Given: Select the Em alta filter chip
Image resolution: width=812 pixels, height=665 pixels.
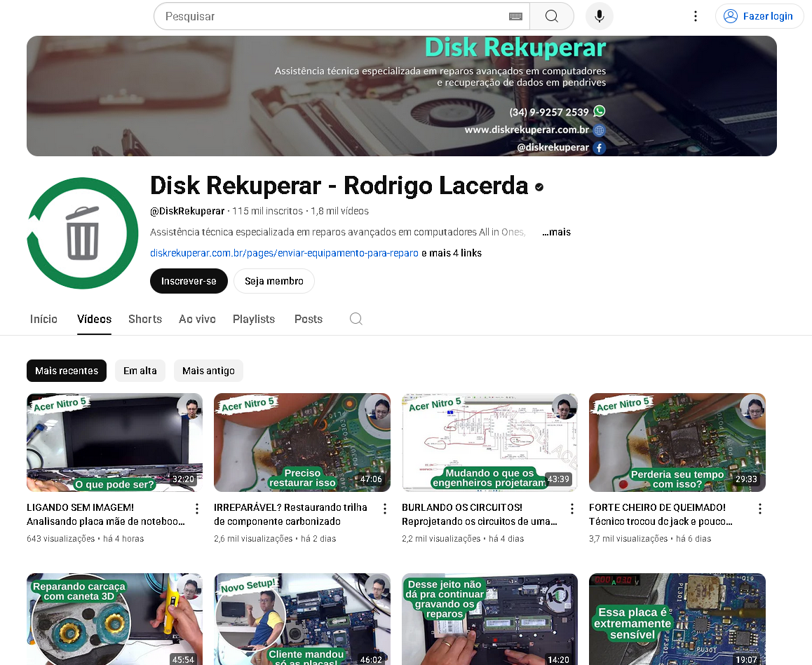Looking at the screenshot, I should click(140, 371).
